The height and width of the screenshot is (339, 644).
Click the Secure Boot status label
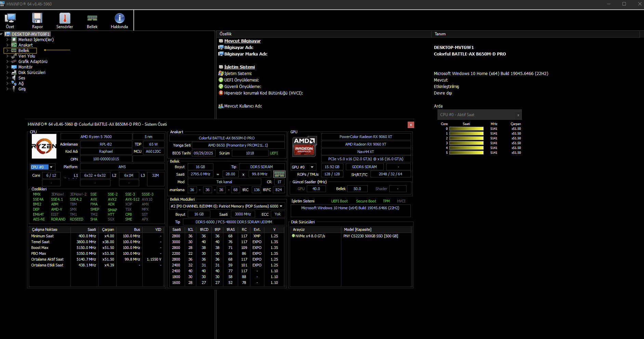tap(366, 201)
